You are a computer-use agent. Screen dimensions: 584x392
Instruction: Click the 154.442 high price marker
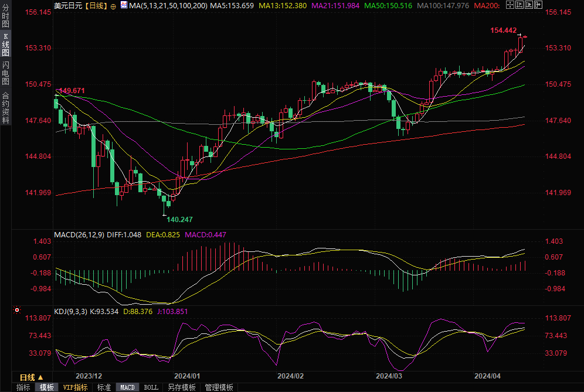pos(503,30)
